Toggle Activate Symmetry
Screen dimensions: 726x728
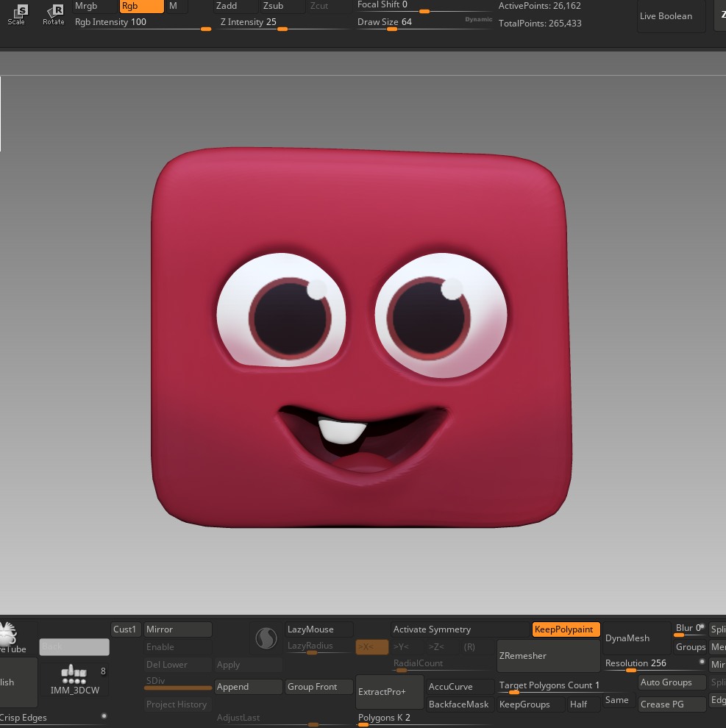coord(460,629)
